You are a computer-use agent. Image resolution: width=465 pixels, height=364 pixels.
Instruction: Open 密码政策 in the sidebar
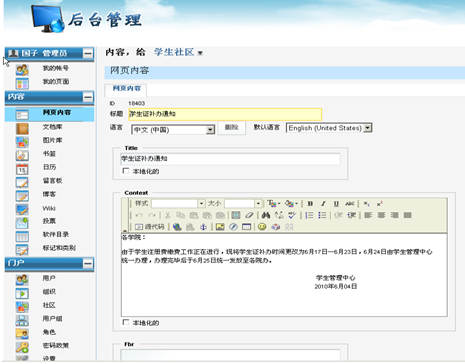point(56,345)
